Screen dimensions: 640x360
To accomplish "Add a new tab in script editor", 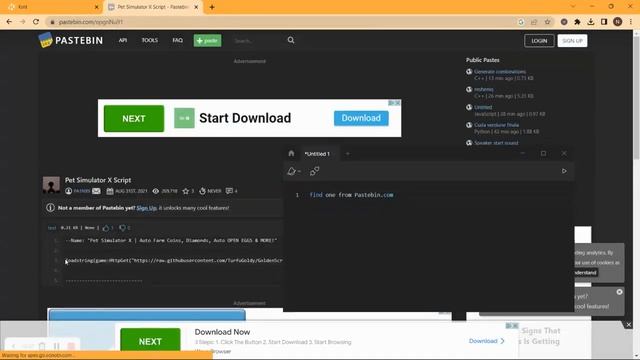I will [348, 154].
